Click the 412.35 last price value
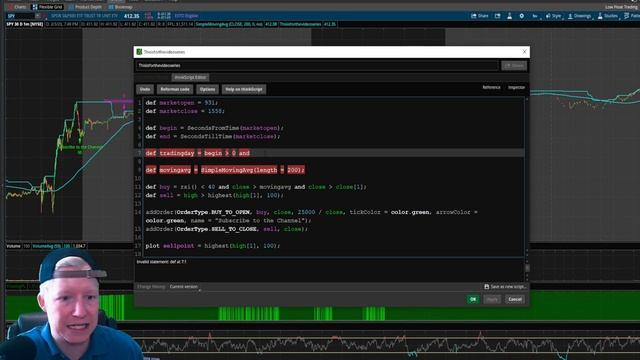Screen dimensions: 640x360 coord(131,16)
